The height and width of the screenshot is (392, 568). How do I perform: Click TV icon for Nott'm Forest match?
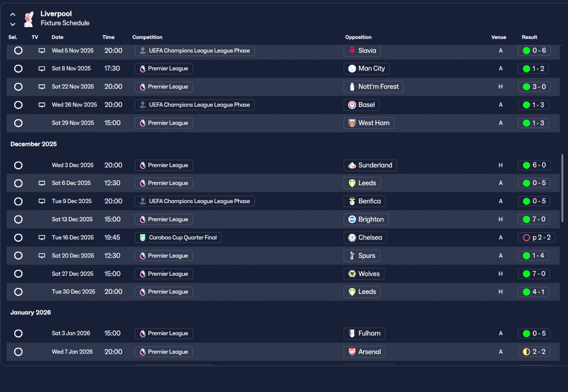click(x=42, y=87)
